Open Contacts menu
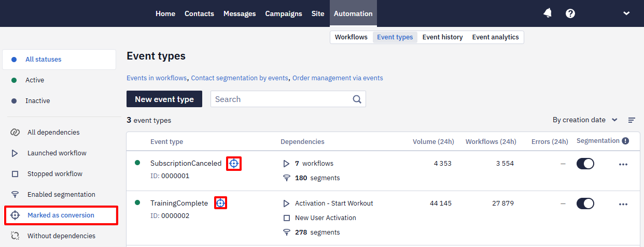The image size is (644, 247). pyautogui.click(x=199, y=13)
